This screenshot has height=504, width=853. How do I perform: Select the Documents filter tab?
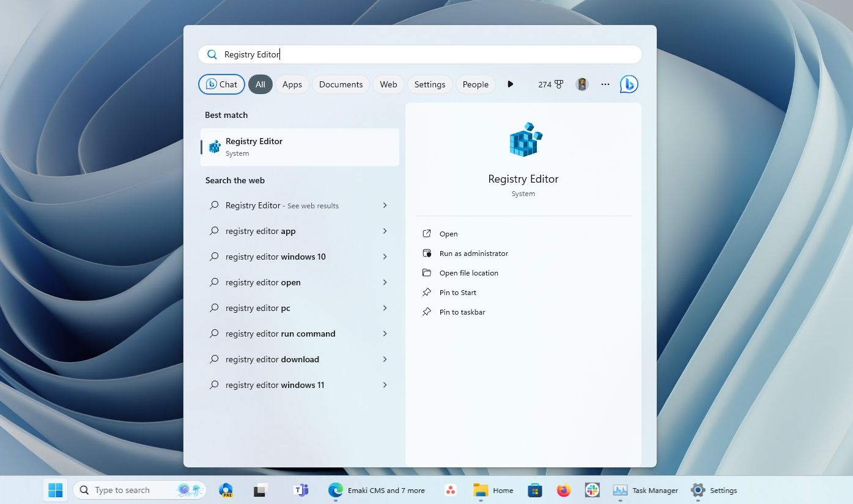click(x=341, y=84)
